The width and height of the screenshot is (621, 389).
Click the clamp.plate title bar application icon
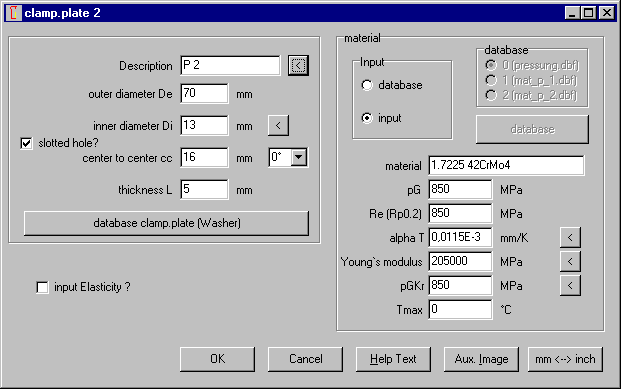[x=13, y=13]
